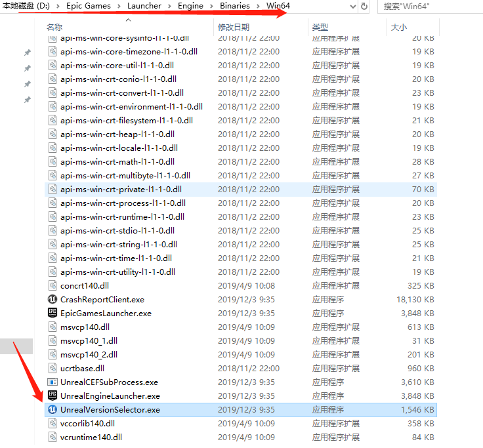The height and width of the screenshot is (448, 483).
Task: Click icon of api-ms-win-core-util-l1-1-0.dll
Action: (x=52, y=66)
